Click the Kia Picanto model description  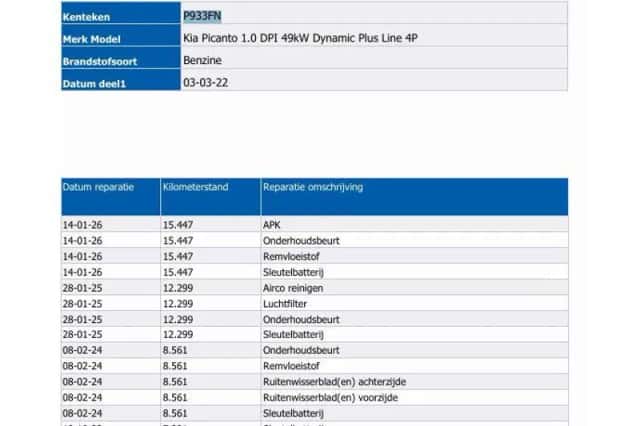click(x=300, y=38)
